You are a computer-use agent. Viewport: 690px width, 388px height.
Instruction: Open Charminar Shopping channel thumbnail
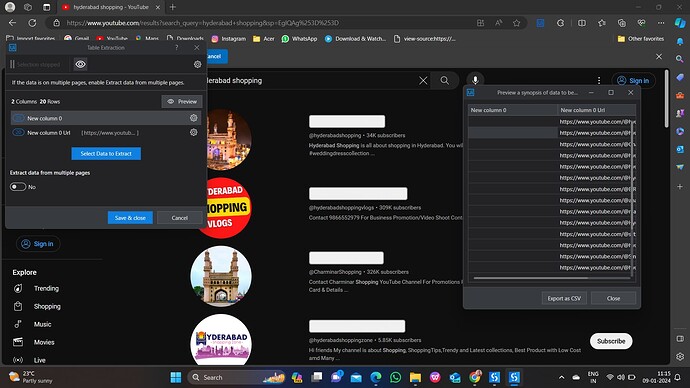[x=221, y=276]
